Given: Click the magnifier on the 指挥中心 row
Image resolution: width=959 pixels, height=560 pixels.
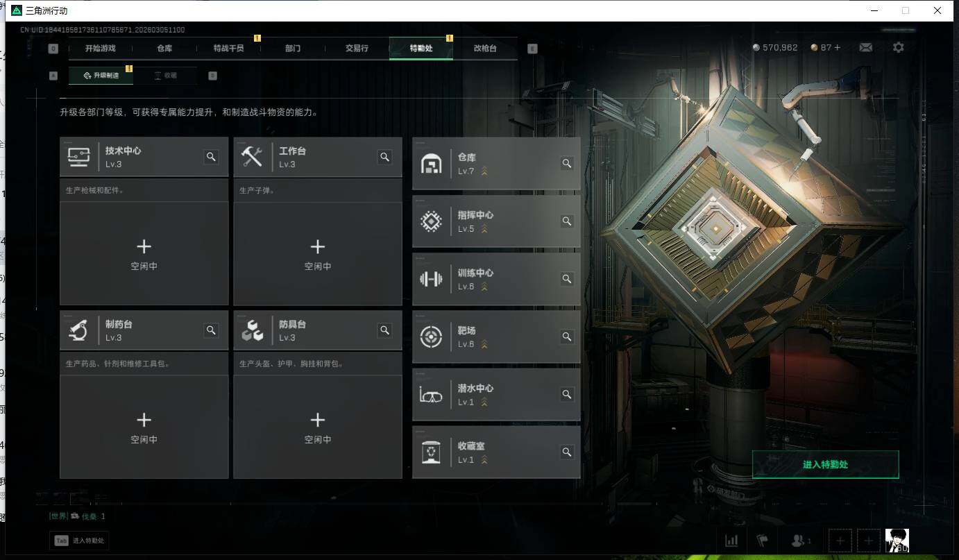Looking at the screenshot, I should tap(567, 221).
